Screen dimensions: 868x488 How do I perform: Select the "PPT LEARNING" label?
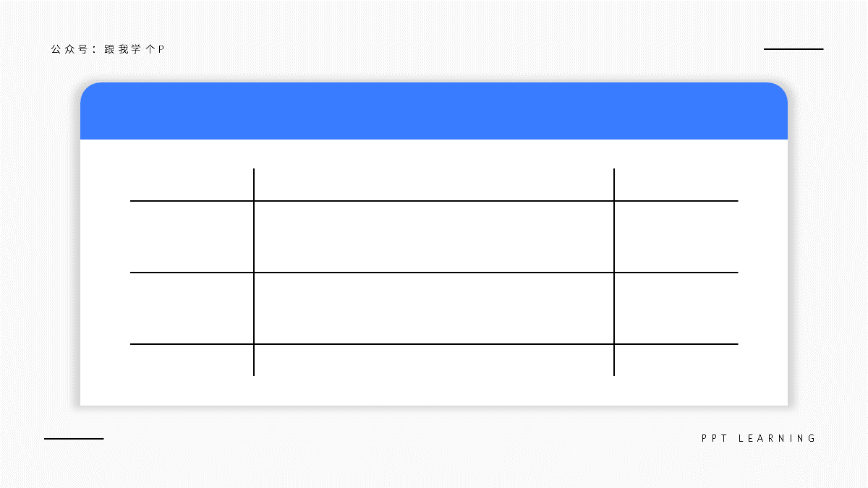[759, 438]
